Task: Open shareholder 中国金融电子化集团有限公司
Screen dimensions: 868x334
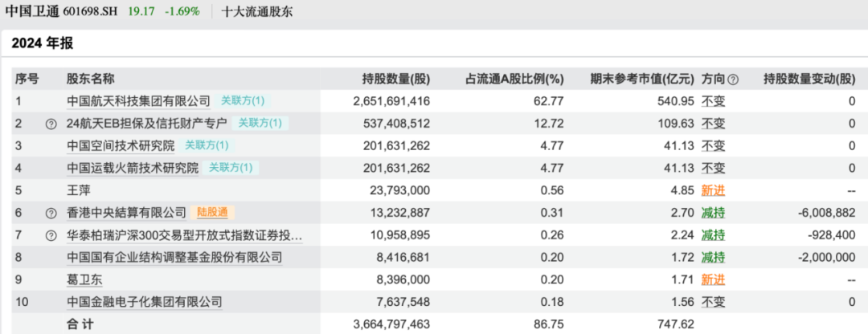Action: (x=145, y=302)
